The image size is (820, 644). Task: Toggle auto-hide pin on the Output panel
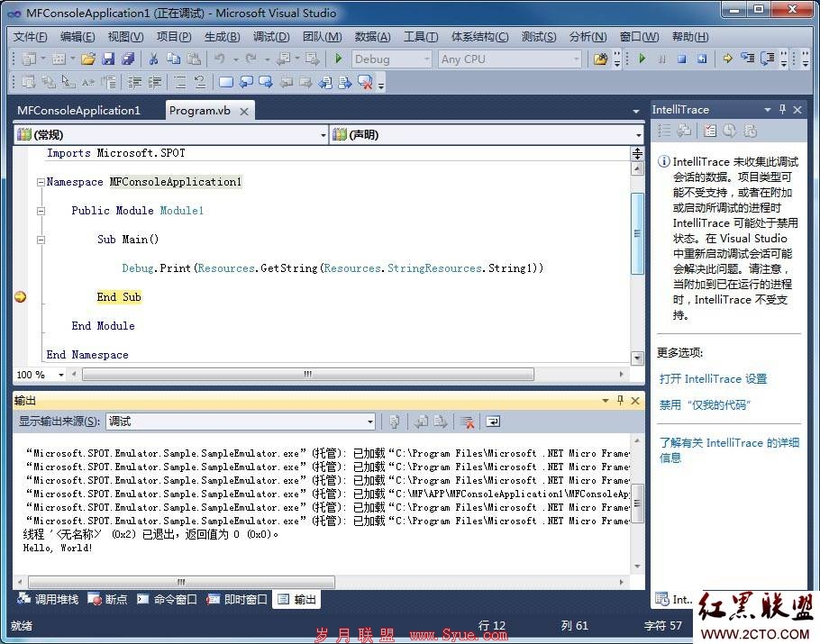tap(620, 401)
